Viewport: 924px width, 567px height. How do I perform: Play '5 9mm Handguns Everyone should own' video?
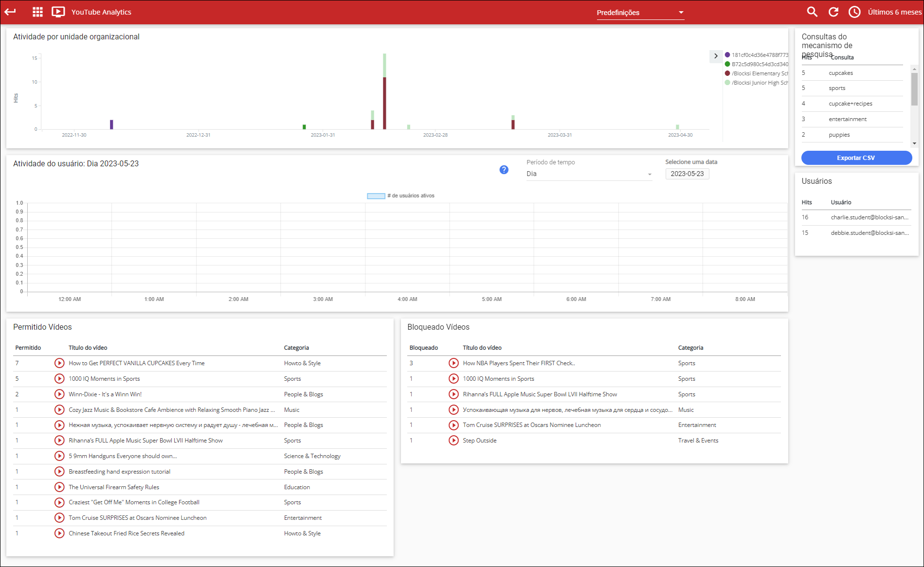(x=59, y=456)
